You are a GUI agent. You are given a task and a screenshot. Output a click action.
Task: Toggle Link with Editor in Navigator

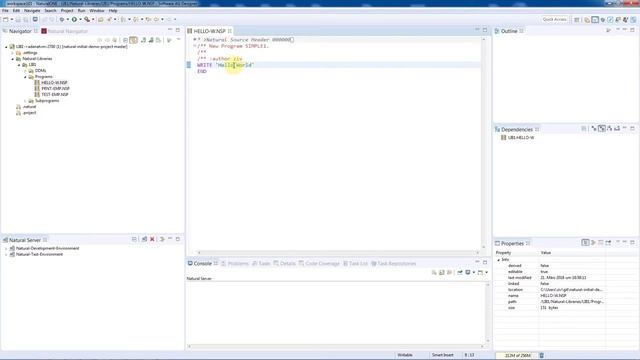[x=133, y=40]
